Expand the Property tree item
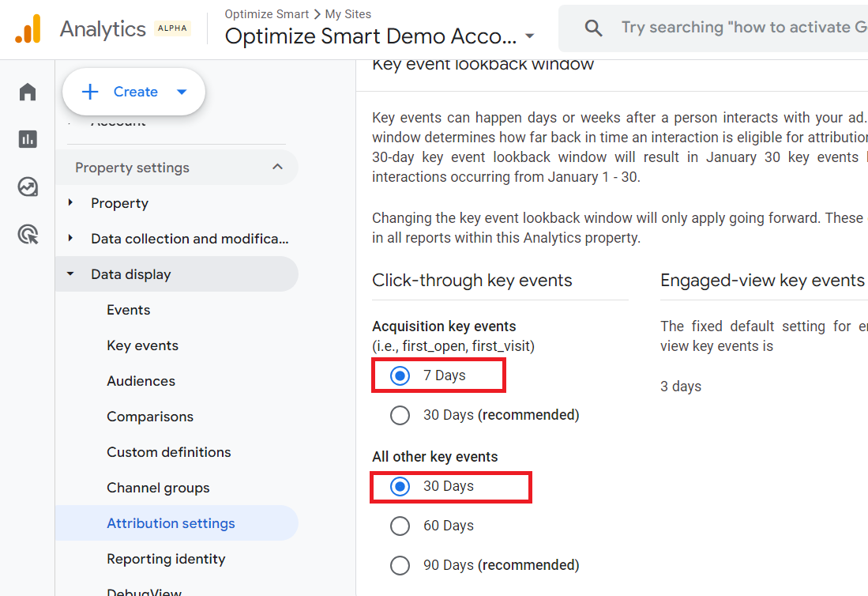 pos(71,203)
